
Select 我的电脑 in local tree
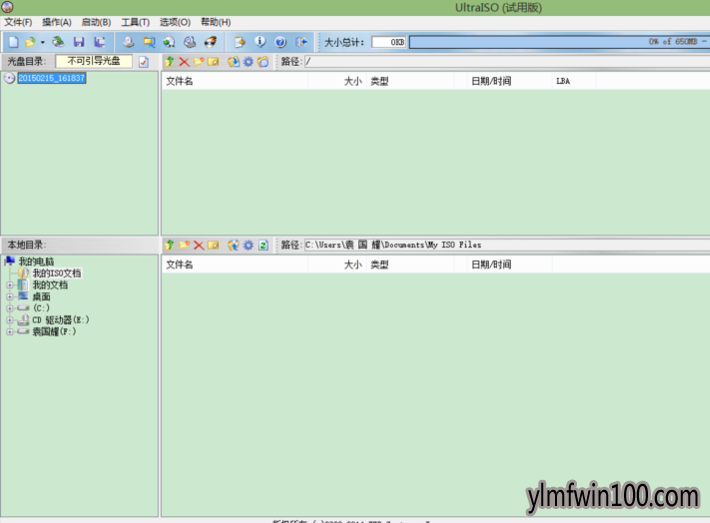(36, 261)
